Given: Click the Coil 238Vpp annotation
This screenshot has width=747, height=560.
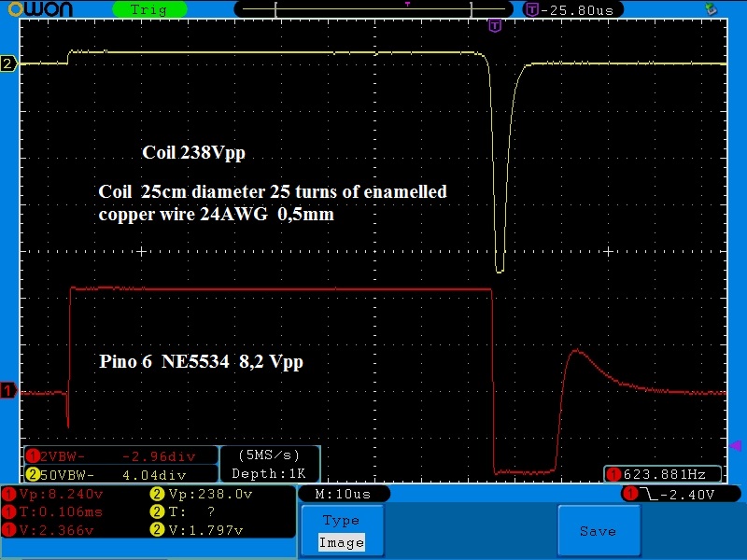Looking at the screenshot, I should pos(193,152).
